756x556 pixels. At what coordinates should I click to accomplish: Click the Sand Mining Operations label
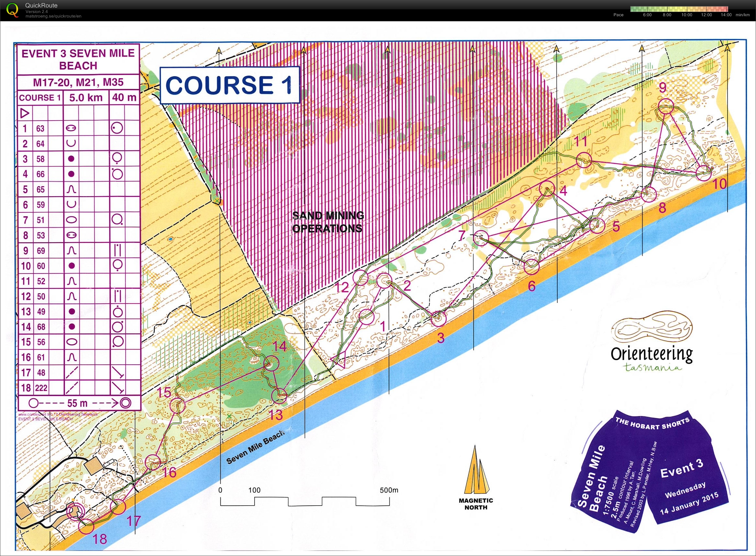[x=328, y=222]
